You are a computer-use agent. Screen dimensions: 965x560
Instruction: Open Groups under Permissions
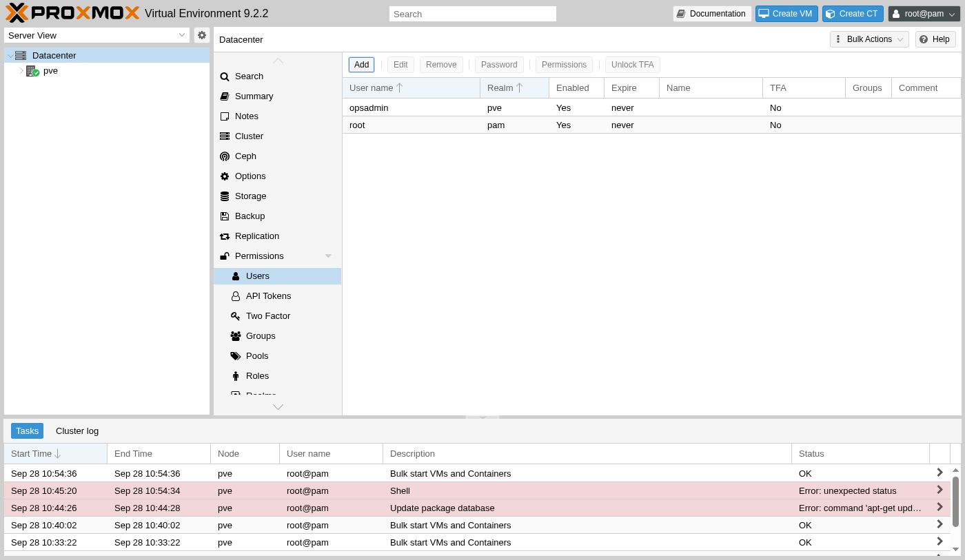277,336
